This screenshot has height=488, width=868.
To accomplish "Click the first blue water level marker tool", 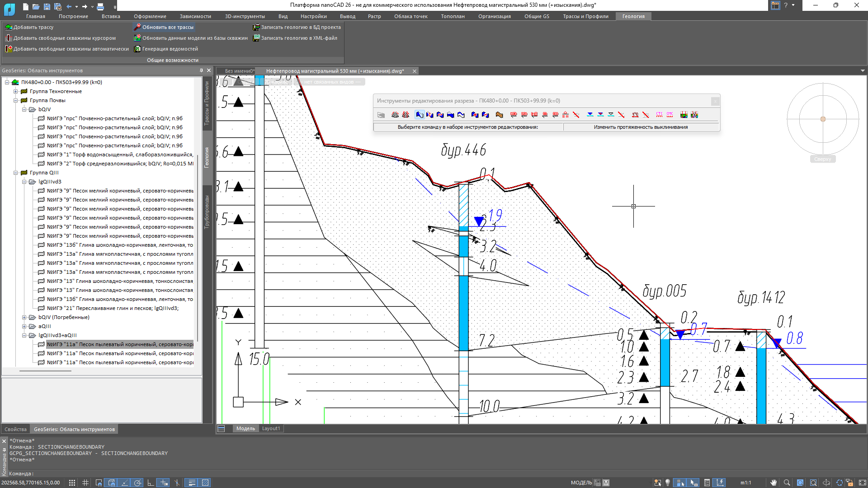I will [590, 115].
